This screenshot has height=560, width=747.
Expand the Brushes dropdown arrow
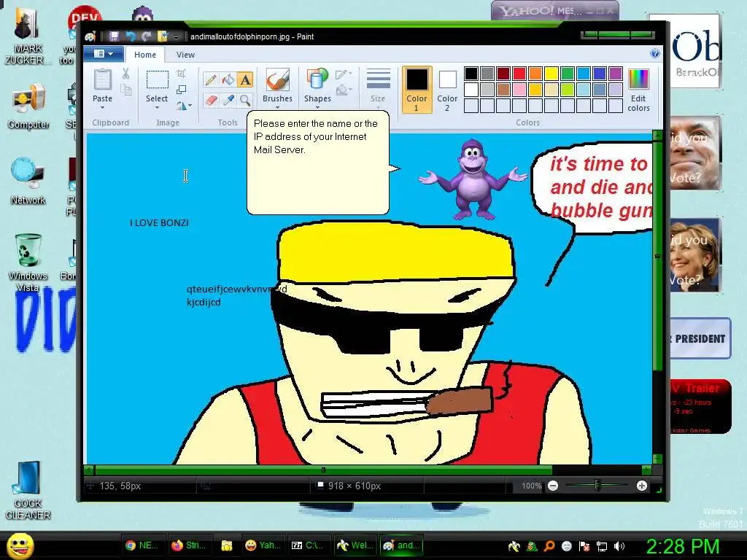coord(277,108)
